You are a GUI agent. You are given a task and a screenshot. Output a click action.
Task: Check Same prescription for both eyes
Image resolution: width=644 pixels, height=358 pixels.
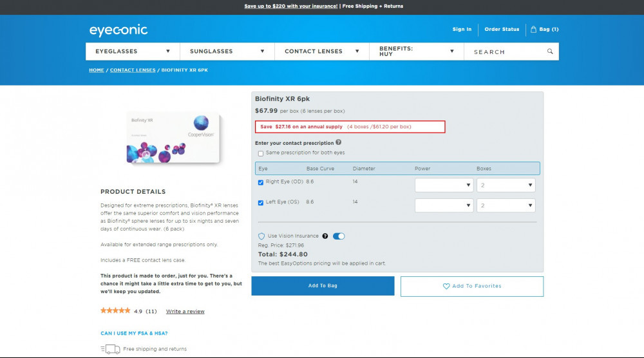point(260,153)
